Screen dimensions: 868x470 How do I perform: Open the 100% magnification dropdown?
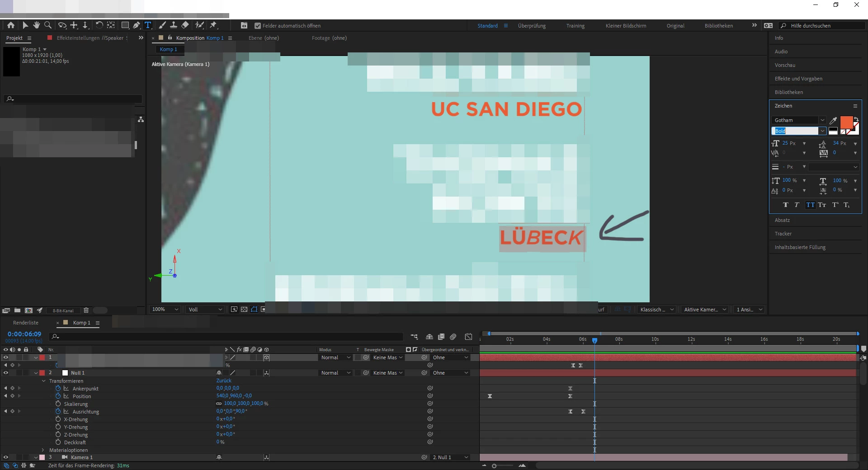click(165, 310)
